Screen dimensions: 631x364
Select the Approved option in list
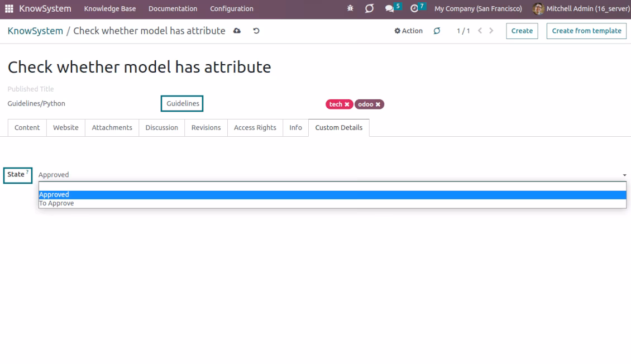(332, 195)
